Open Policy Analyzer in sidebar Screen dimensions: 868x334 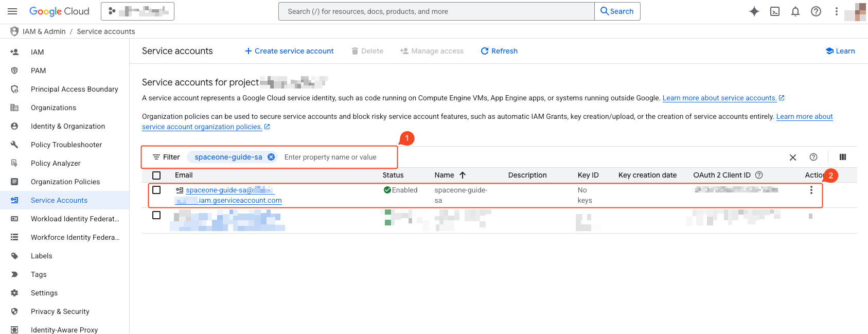[x=56, y=163]
